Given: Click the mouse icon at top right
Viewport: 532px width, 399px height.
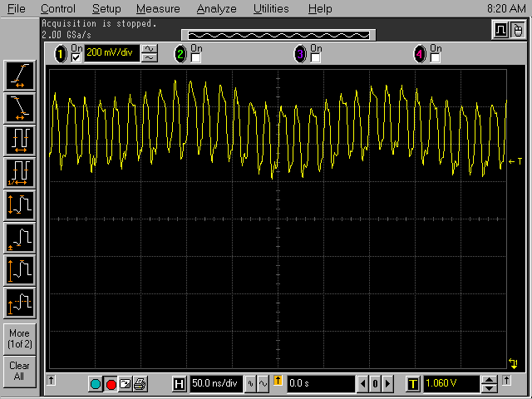Looking at the screenshot, I should click(x=517, y=30).
